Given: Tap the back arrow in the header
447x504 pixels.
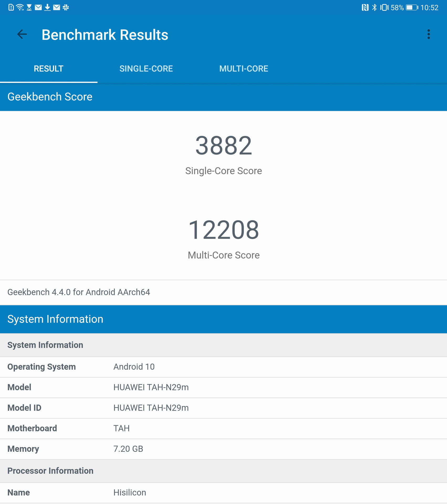Looking at the screenshot, I should (22, 34).
